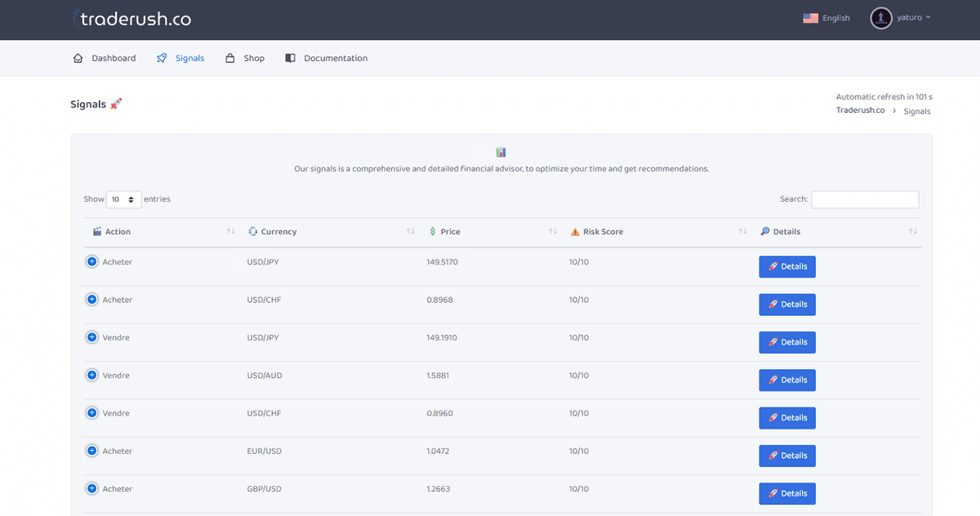This screenshot has height=516, width=980.
Task: Open the Documentation page
Action: click(336, 58)
